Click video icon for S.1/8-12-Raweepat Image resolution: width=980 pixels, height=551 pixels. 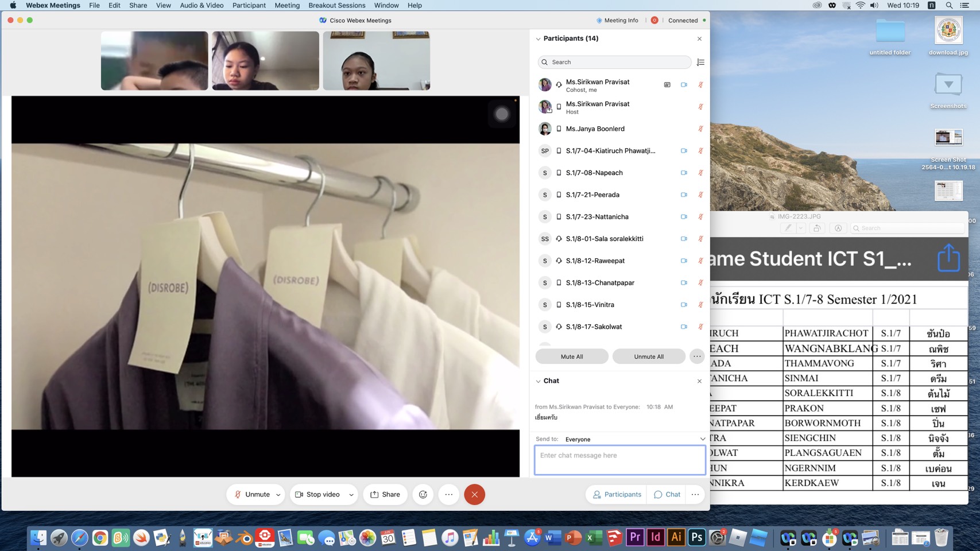[684, 261]
